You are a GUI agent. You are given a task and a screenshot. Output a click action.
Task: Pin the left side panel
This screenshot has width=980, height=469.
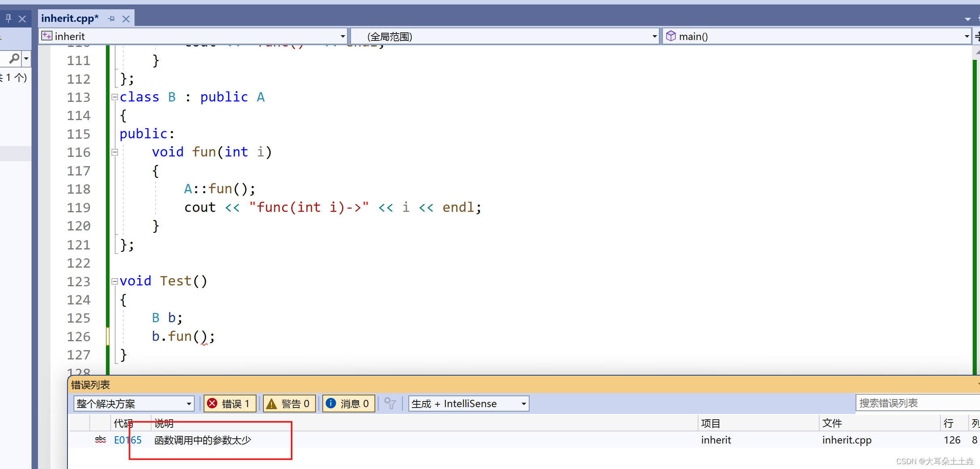8,18
